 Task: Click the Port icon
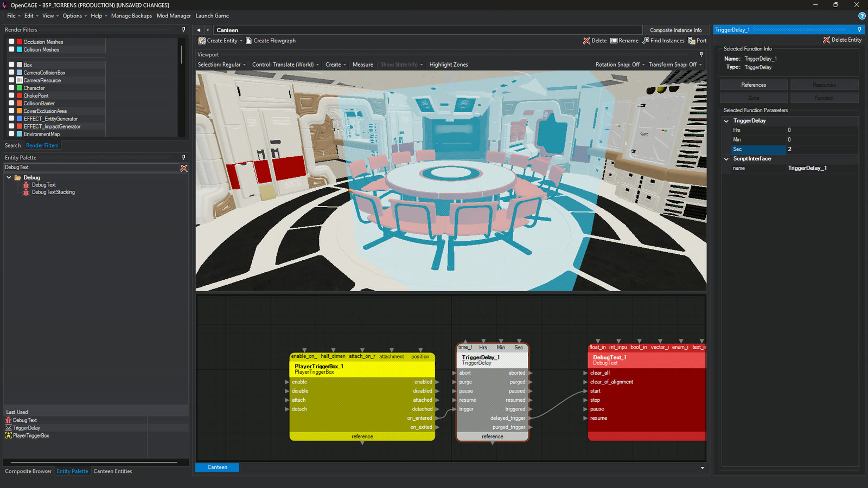pos(692,41)
